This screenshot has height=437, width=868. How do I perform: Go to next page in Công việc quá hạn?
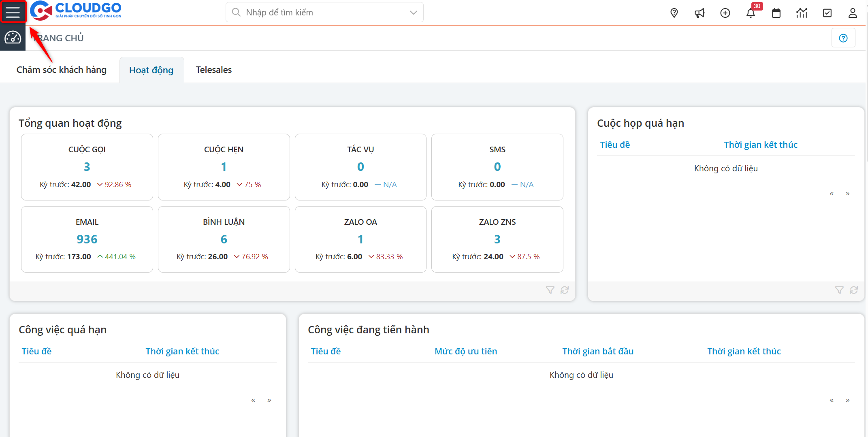coord(269,400)
